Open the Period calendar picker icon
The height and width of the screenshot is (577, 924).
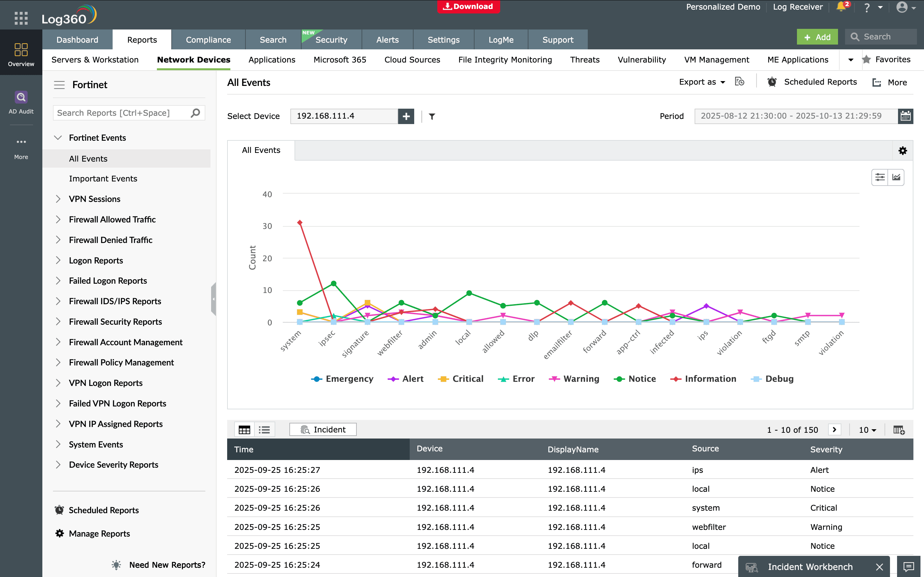(x=905, y=116)
